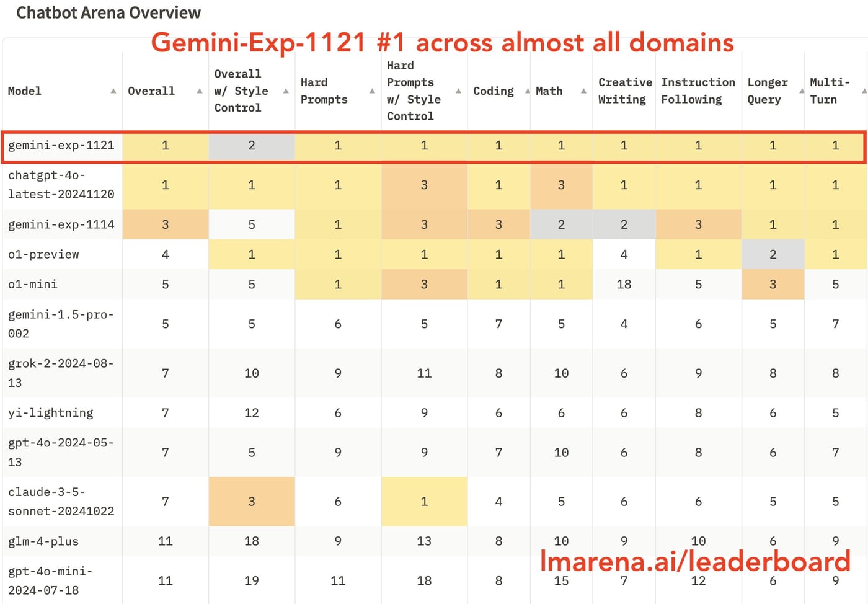Viewport: 868px width, 604px height.
Task: Sort by Hard Prompts w/ Style Control arrow
Action: click(x=458, y=91)
